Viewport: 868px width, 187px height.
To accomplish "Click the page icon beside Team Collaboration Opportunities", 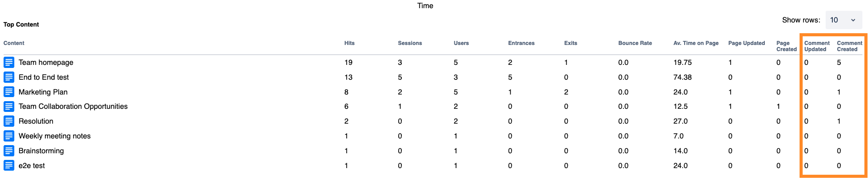I will click(9, 106).
